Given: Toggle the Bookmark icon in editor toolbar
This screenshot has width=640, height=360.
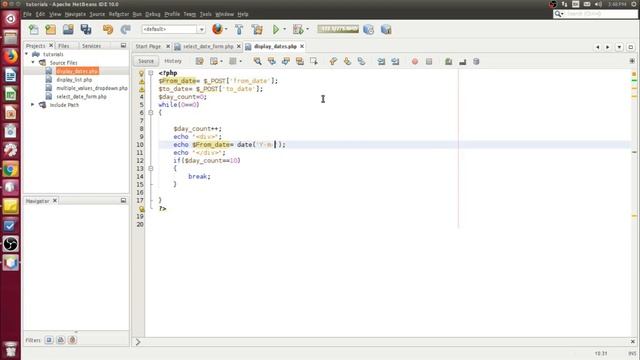Looking at the screenshot, I should pyautogui.click(x=361, y=61).
